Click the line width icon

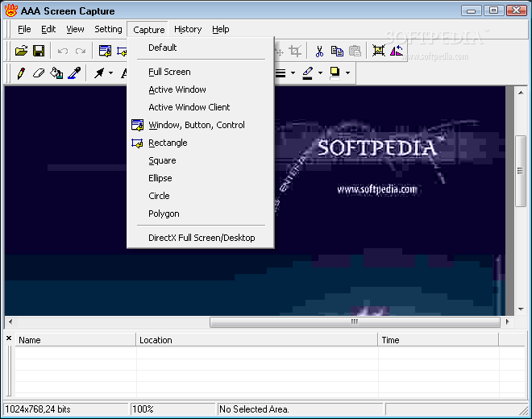pos(281,73)
